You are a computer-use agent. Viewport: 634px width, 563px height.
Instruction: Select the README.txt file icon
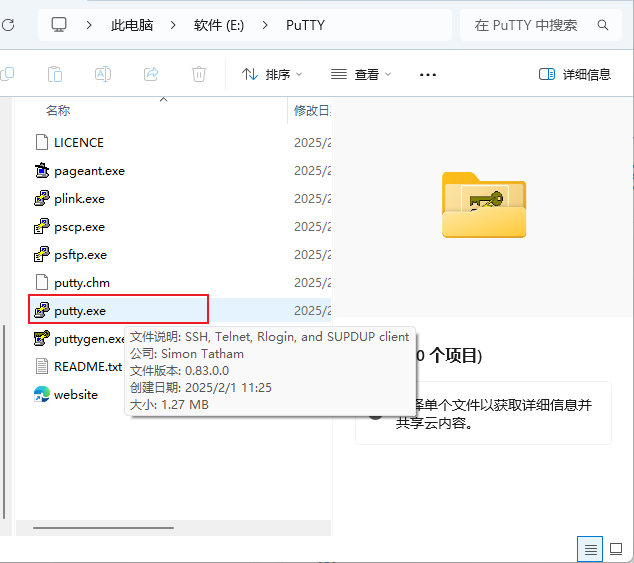pos(41,366)
